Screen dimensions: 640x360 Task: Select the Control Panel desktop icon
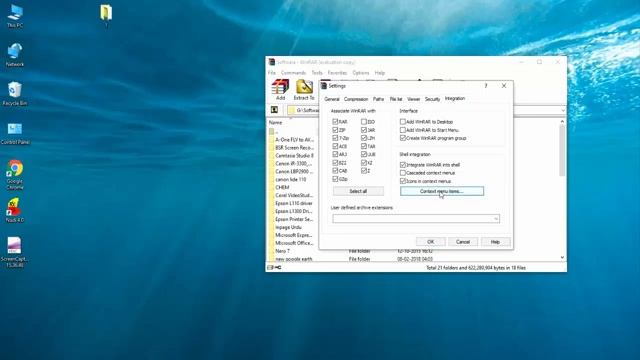(15, 134)
